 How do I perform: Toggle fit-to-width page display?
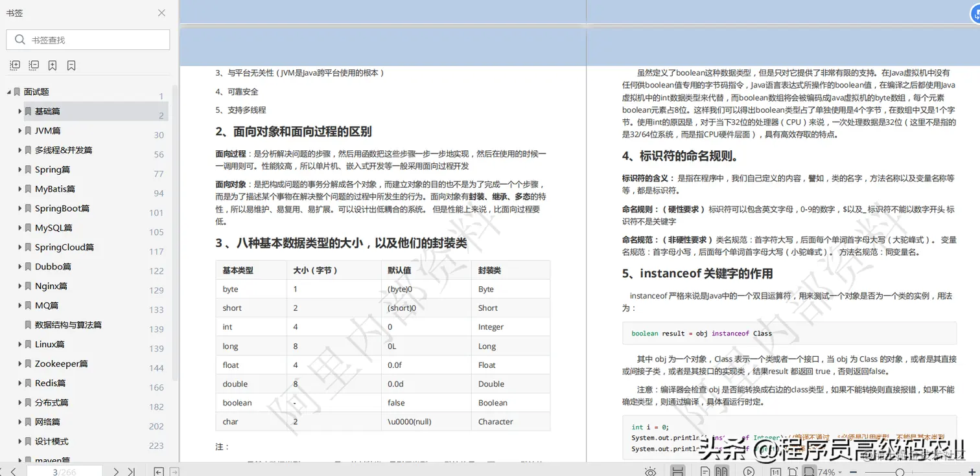(x=810, y=471)
